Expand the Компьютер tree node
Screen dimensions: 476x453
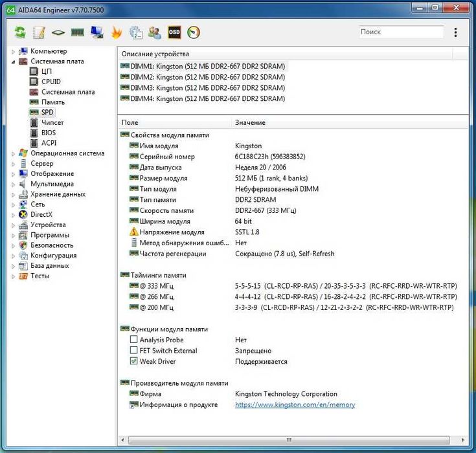point(13,52)
